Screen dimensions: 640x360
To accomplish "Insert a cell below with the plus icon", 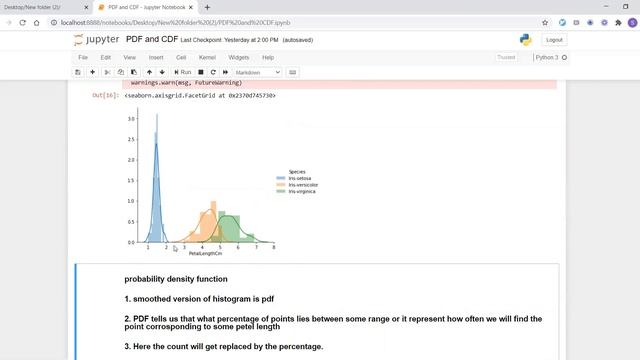I will (93, 72).
